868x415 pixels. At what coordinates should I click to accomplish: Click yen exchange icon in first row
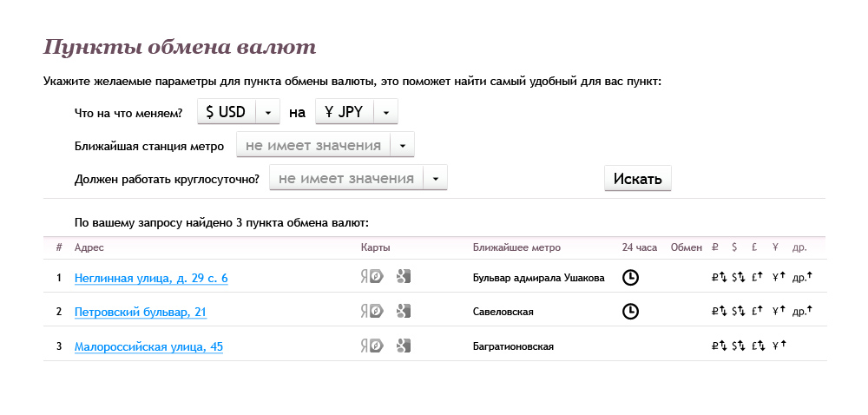click(x=779, y=278)
